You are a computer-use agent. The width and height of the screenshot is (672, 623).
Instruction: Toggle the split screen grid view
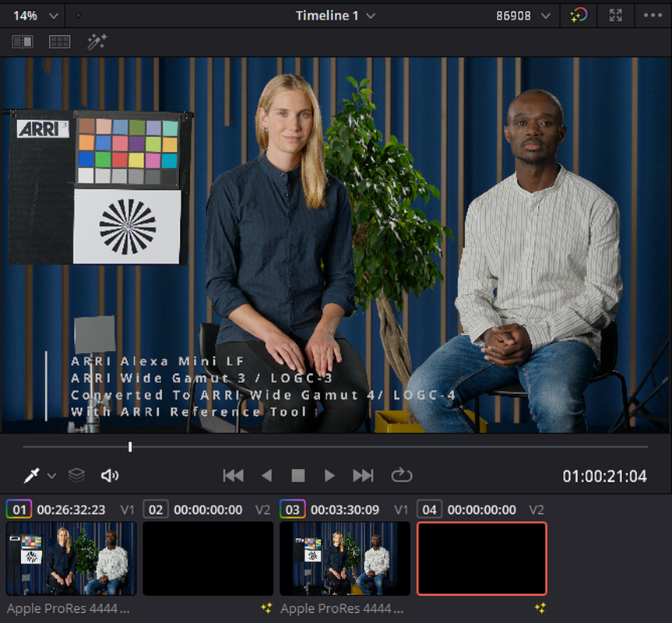click(x=60, y=42)
